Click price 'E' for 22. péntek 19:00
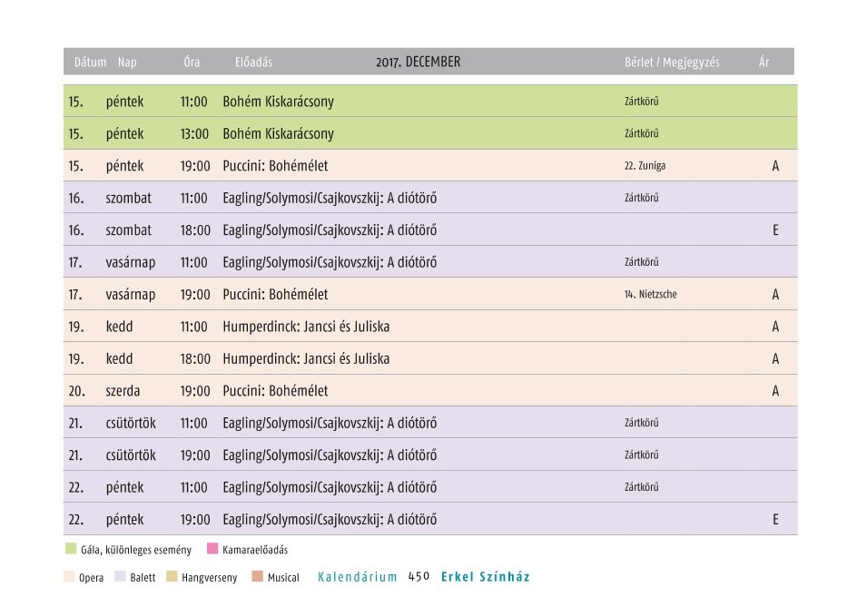 tap(775, 519)
